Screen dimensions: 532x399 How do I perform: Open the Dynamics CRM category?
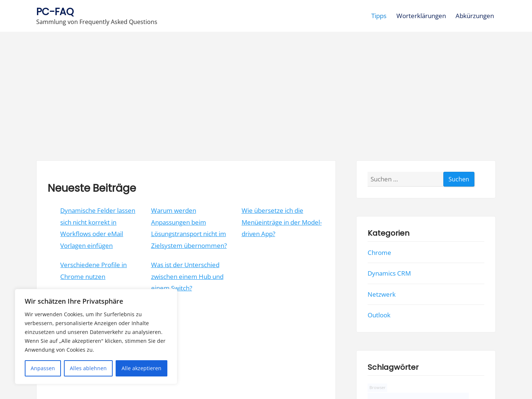click(x=389, y=273)
